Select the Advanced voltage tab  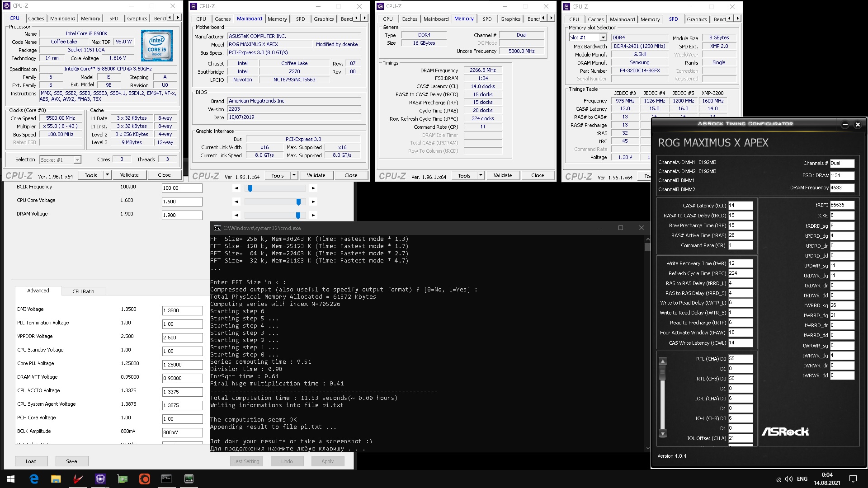pyautogui.click(x=38, y=291)
